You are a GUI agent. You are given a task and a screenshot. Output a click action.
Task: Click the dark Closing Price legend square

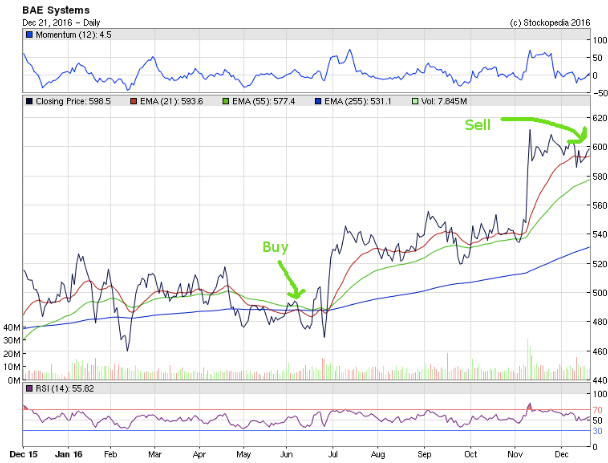29,102
